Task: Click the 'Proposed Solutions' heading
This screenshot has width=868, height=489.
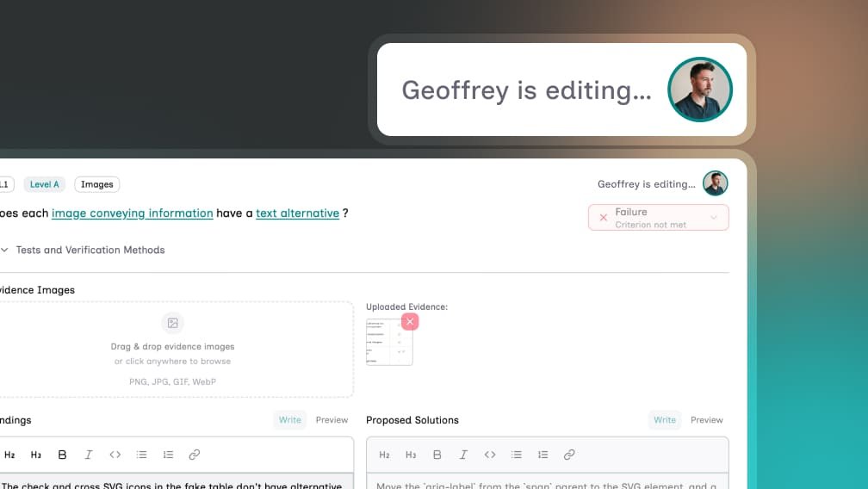Action: pyautogui.click(x=412, y=420)
